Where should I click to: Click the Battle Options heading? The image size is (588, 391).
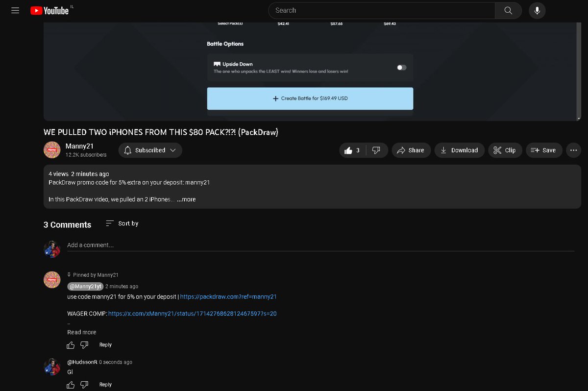click(x=225, y=44)
